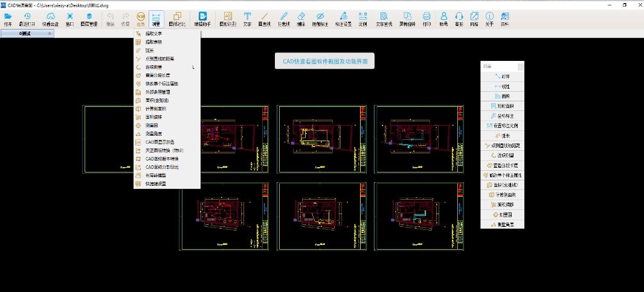Click the 撤销 undo arrow

[110, 19]
